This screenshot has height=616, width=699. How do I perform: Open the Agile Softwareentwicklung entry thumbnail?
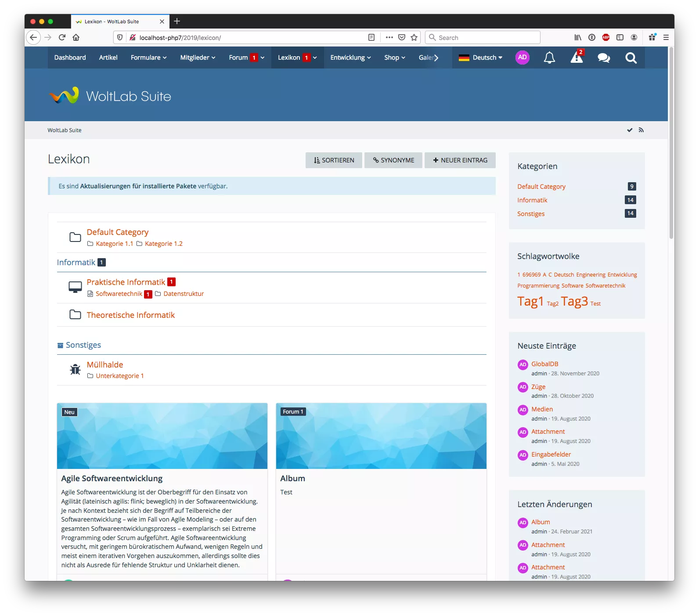162,436
